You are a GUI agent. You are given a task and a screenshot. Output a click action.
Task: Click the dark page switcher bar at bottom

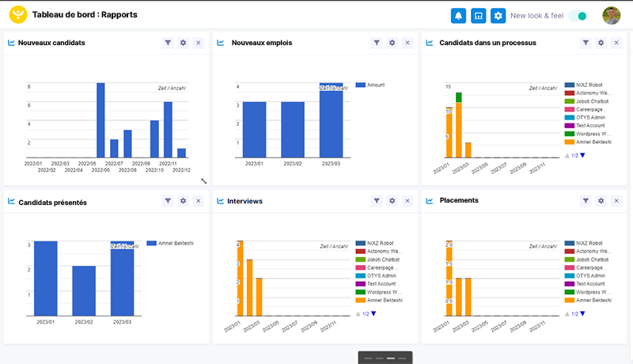click(x=385, y=358)
